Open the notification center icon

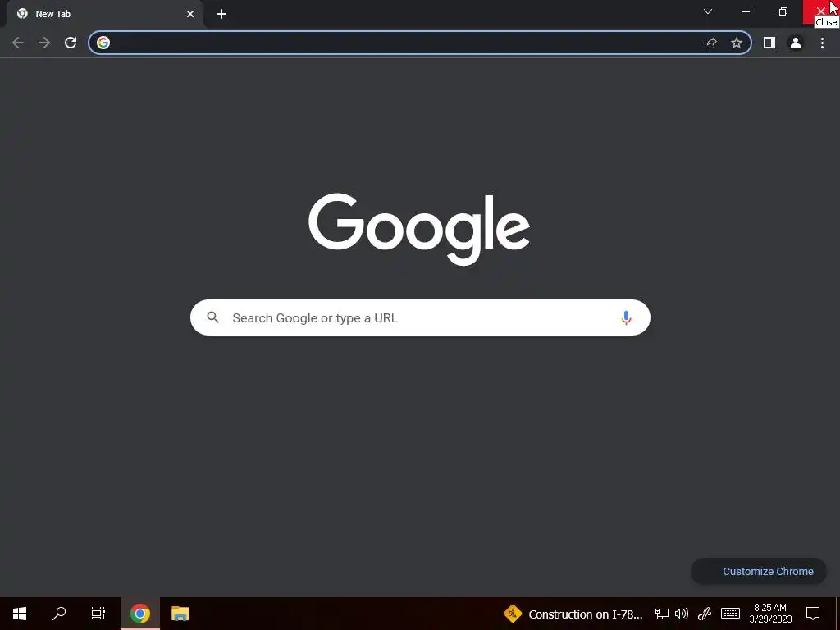point(813,614)
